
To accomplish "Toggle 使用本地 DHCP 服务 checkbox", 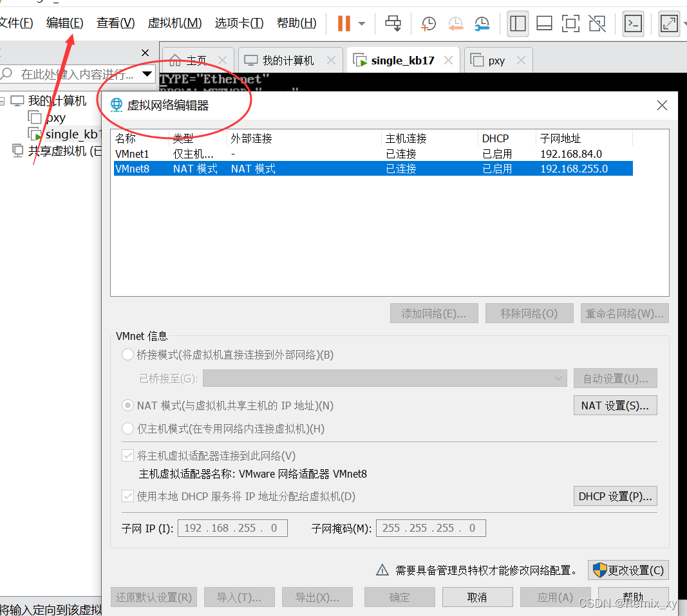I will pyautogui.click(x=127, y=496).
